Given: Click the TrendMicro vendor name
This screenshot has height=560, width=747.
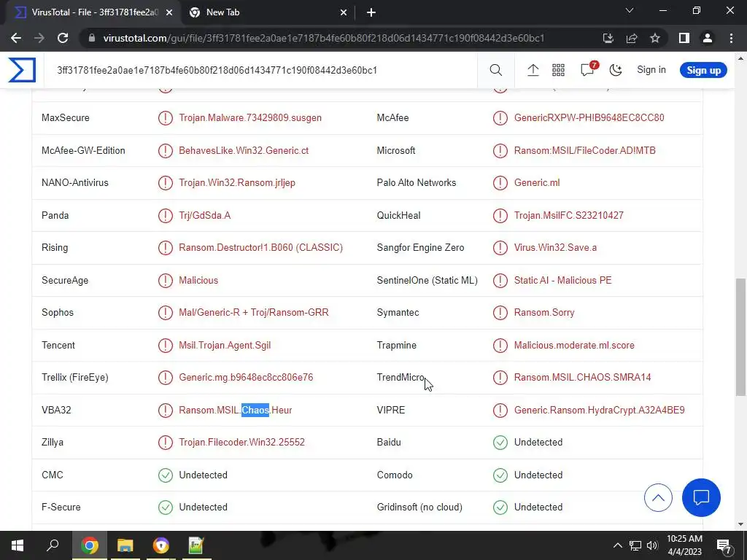Looking at the screenshot, I should [x=400, y=377].
